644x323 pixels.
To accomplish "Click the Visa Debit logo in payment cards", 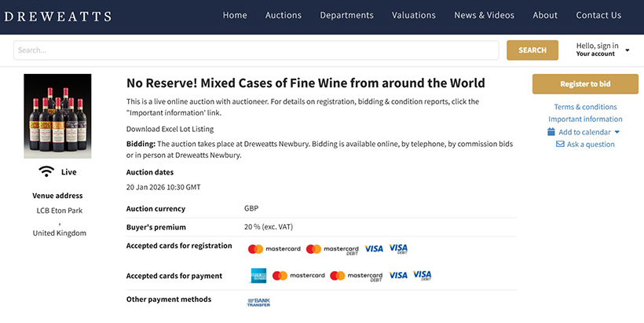I will (423, 275).
